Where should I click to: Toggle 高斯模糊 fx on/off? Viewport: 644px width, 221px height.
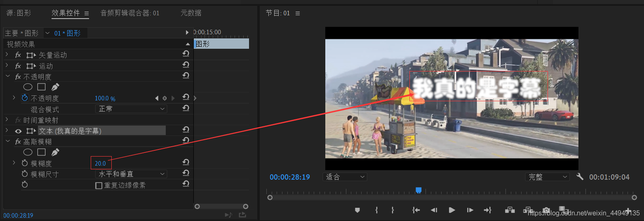pyautogui.click(x=18, y=142)
